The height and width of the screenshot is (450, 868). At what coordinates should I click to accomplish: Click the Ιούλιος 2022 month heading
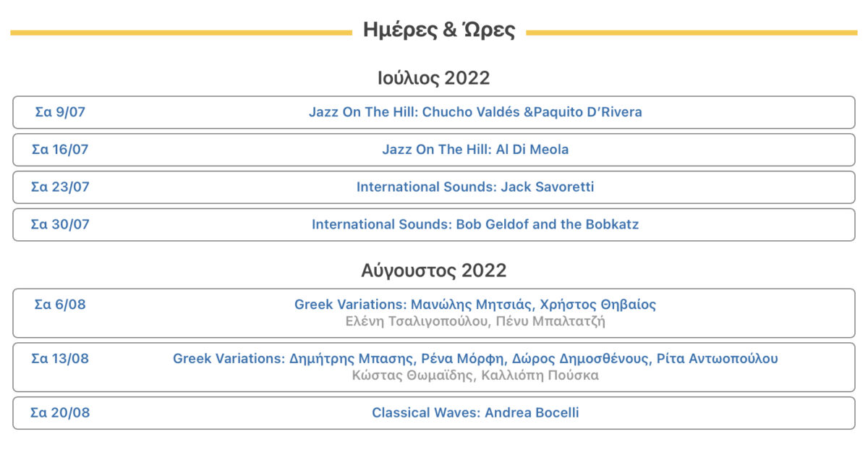click(433, 77)
